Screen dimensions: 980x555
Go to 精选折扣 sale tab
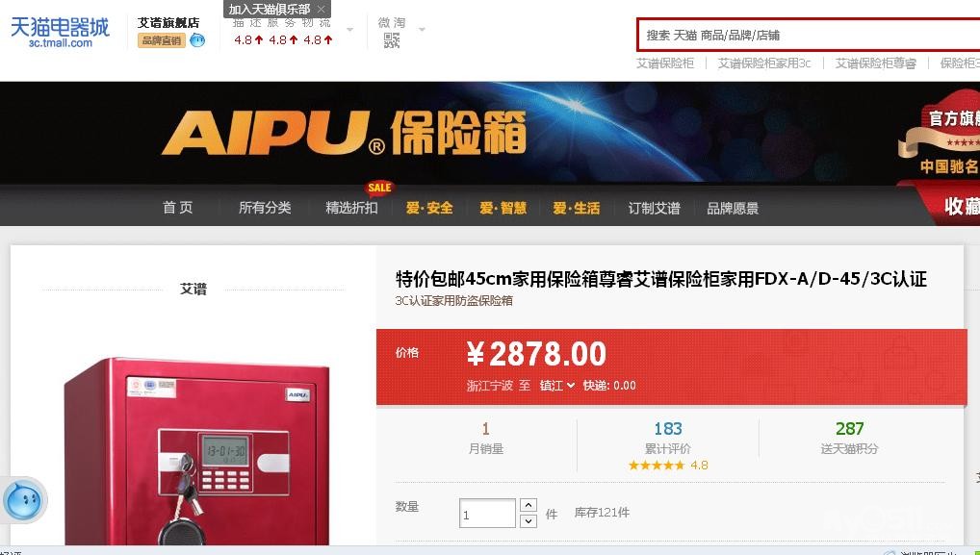click(352, 208)
